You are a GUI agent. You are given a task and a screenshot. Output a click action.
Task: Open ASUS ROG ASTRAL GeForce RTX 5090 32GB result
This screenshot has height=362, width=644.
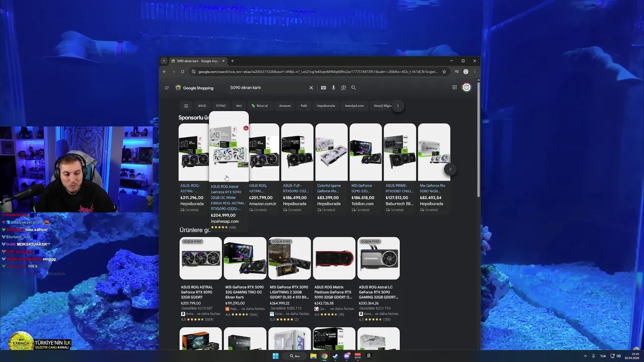pos(200,280)
